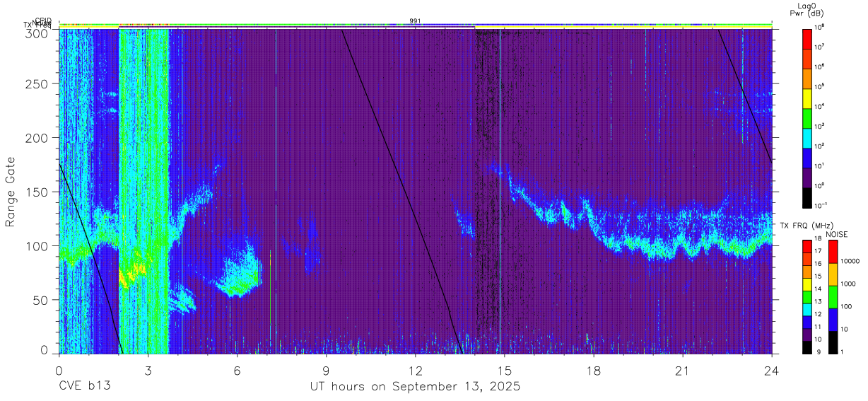
Task: Click y-axis tick label '50'
Action: (42, 300)
